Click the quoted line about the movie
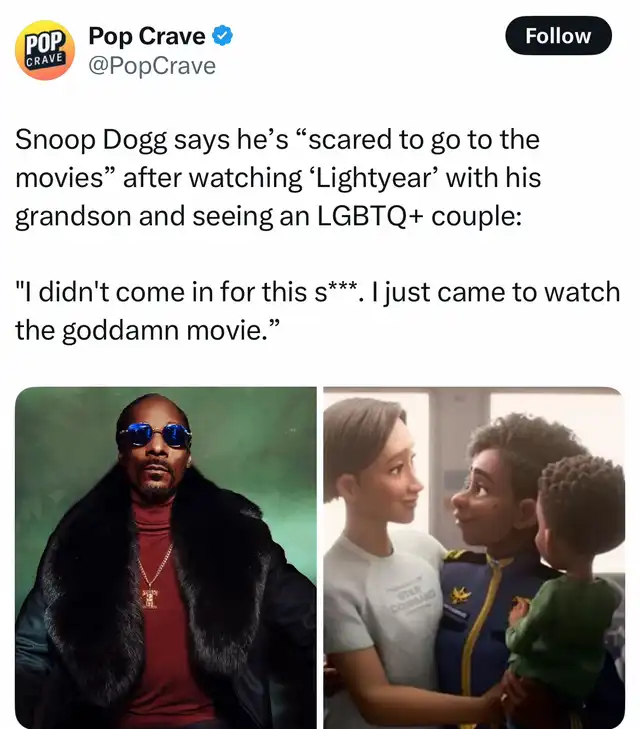The image size is (640, 729). (317, 311)
